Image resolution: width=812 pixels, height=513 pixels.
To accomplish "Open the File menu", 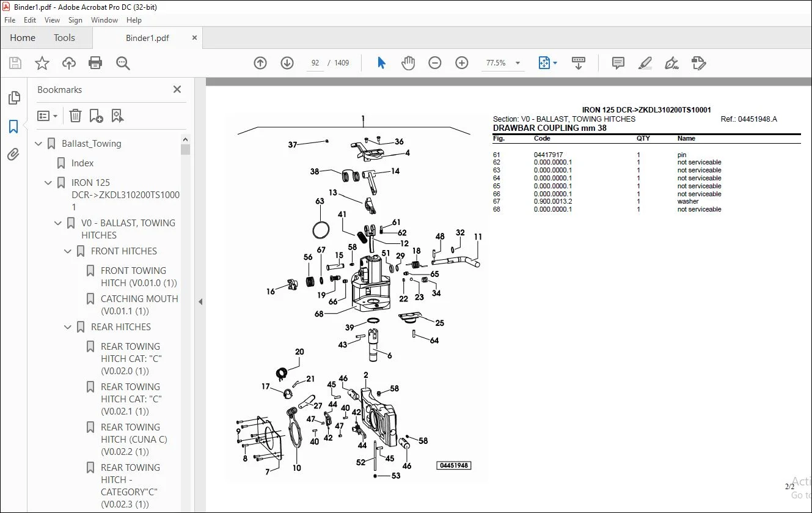I will (x=10, y=20).
